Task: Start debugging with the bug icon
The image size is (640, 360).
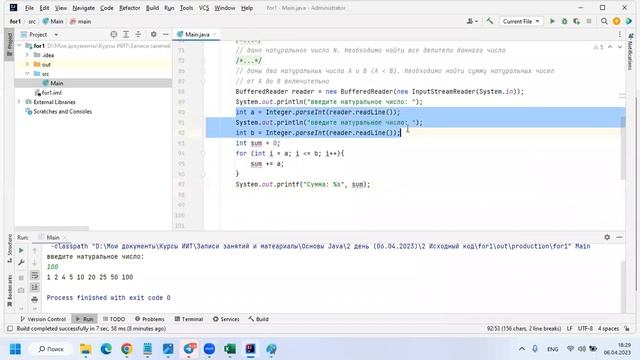Action: coord(564,21)
